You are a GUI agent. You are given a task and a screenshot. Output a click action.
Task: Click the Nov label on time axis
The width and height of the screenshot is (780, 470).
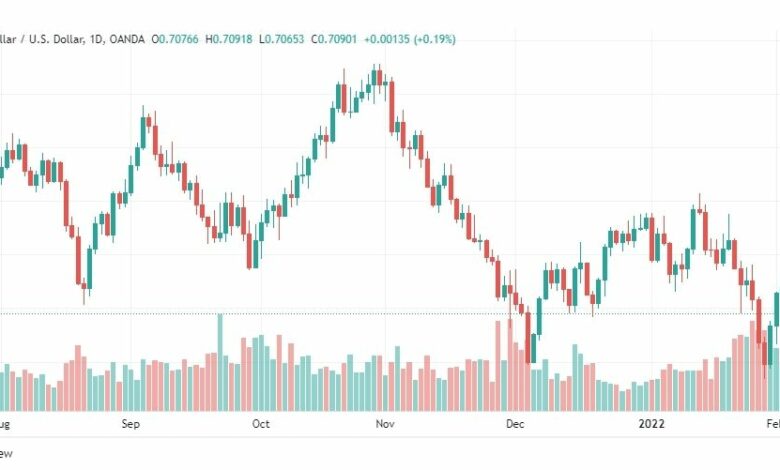pyautogui.click(x=385, y=424)
